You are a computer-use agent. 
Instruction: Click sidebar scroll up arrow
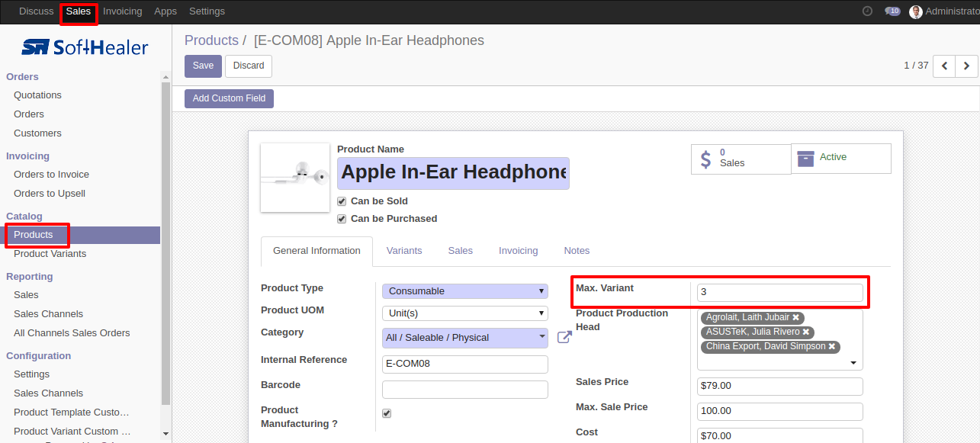click(x=165, y=76)
